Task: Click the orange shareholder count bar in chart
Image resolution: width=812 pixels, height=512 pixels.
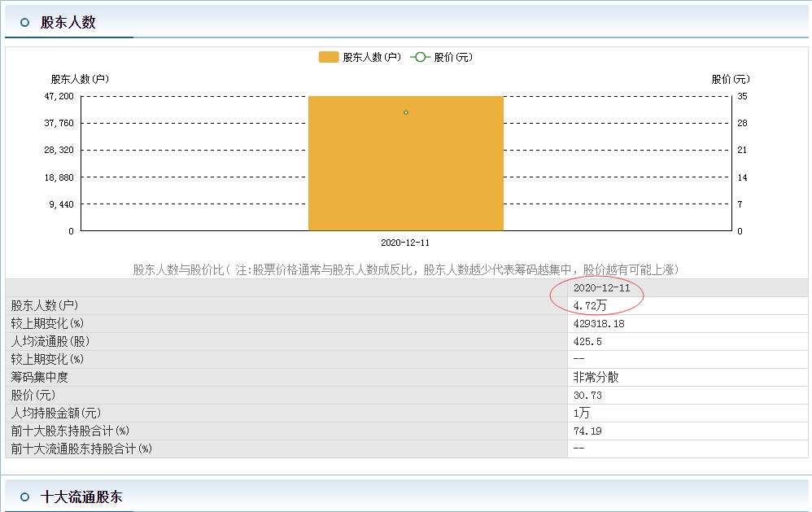Action: (405, 179)
